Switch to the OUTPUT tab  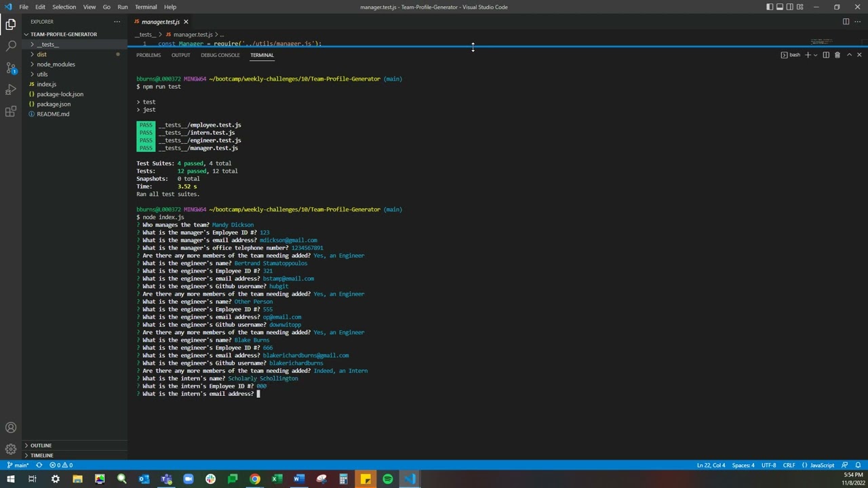point(180,55)
